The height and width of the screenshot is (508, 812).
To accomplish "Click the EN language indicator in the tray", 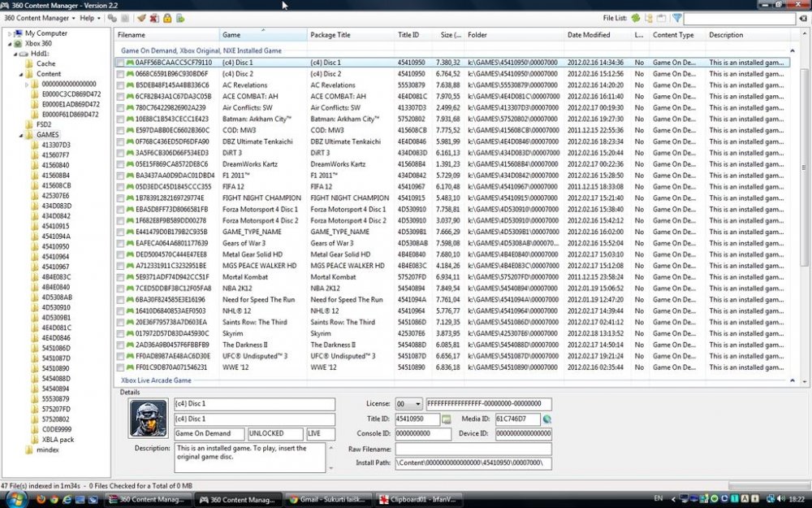I will click(659, 498).
